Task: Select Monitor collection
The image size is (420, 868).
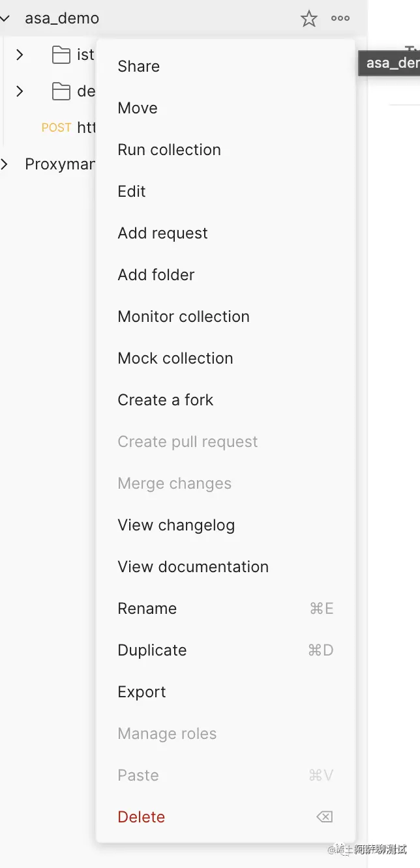Action: click(x=183, y=317)
